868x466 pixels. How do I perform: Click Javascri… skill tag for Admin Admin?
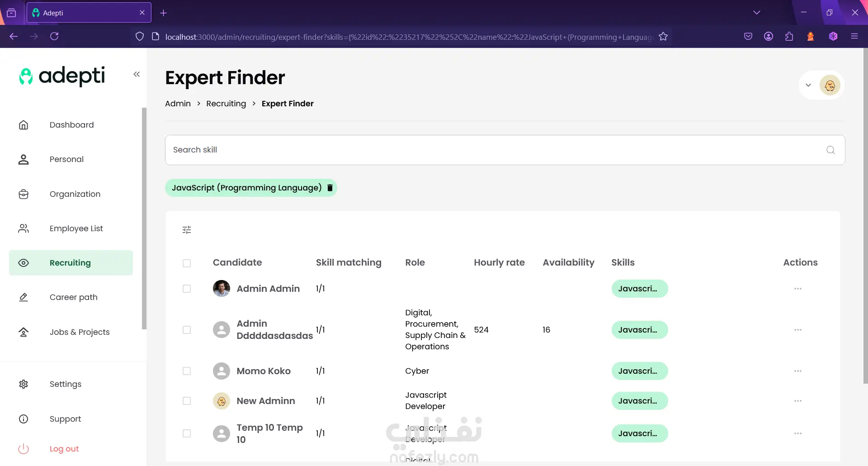click(x=640, y=289)
